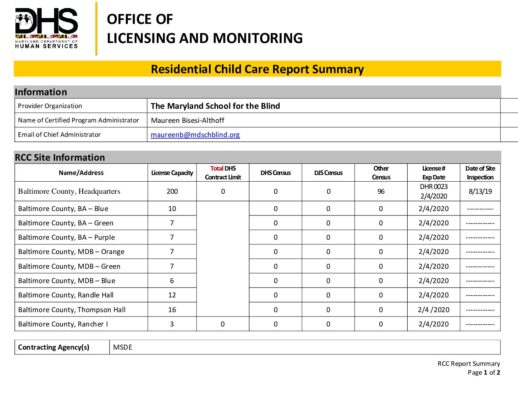518x400 pixels.
Task: Click the 'LICENSING AND MONITORING' heading line
Action: click(205, 38)
